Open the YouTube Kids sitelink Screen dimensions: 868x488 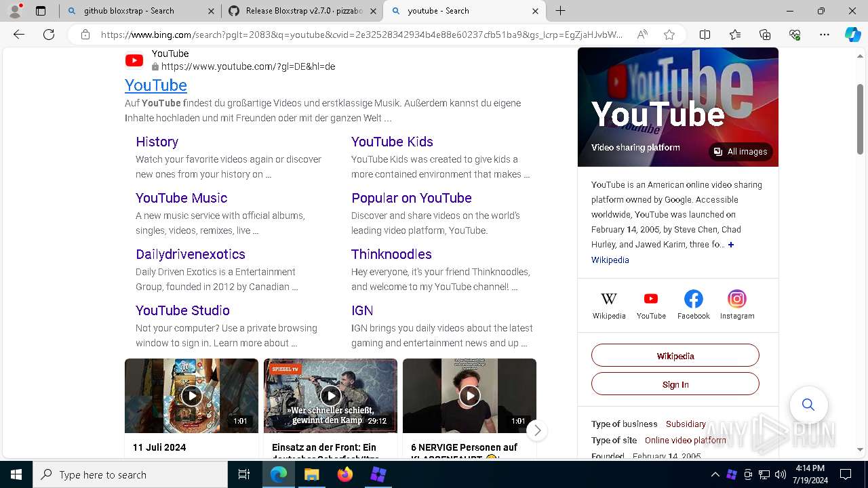(x=392, y=142)
